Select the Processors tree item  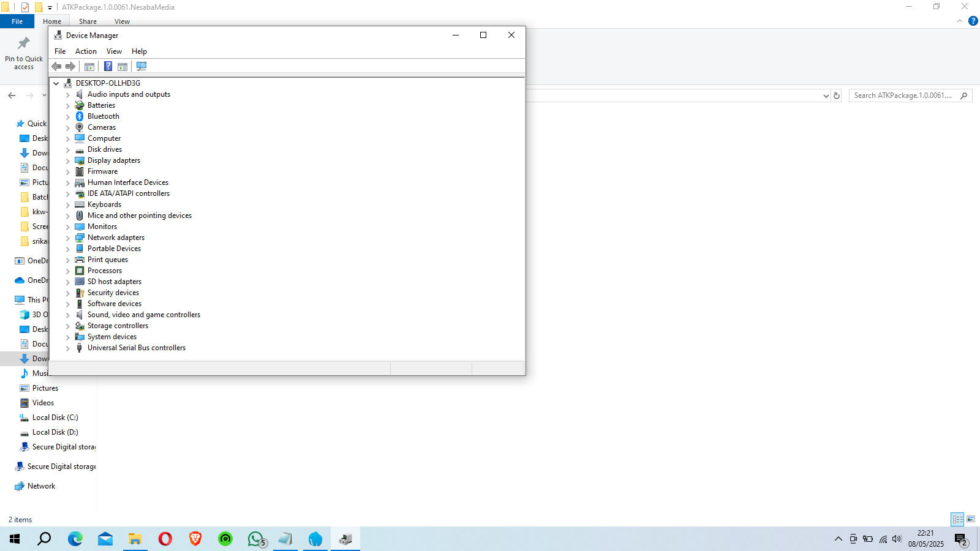click(105, 271)
